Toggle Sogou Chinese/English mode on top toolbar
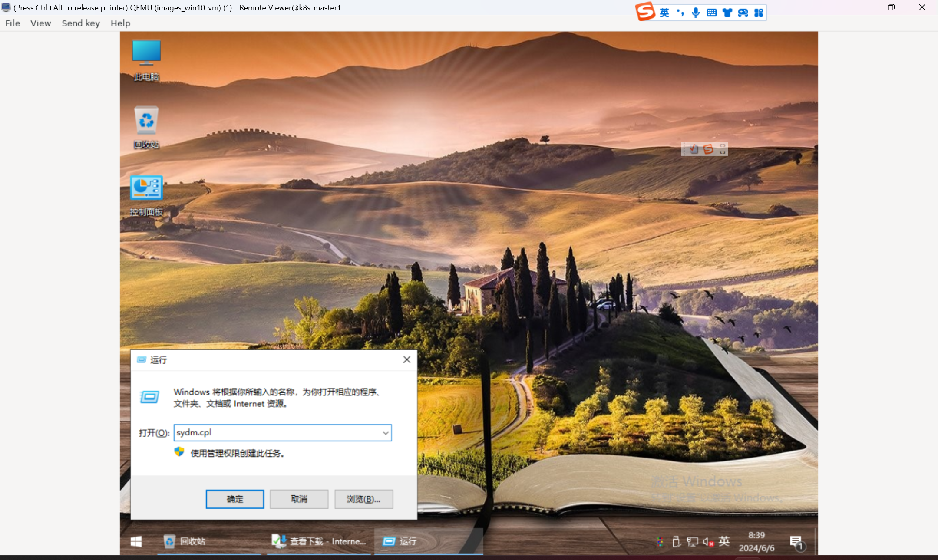 coord(664,13)
